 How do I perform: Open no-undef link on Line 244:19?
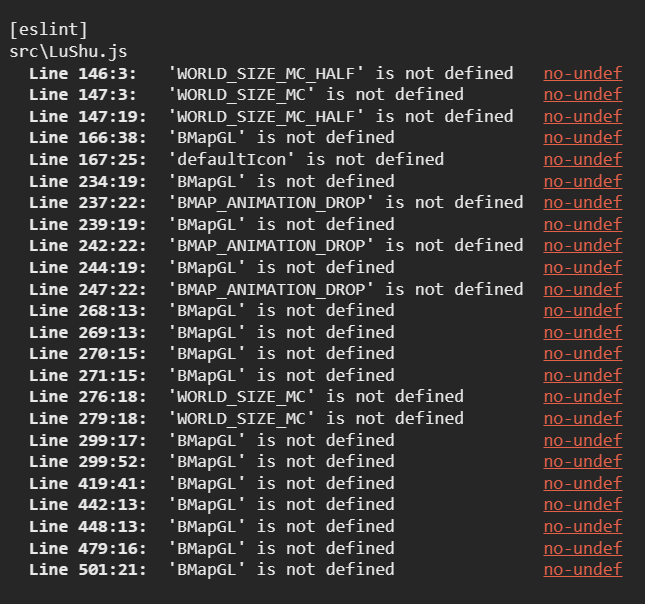pyautogui.click(x=583, y=268)
